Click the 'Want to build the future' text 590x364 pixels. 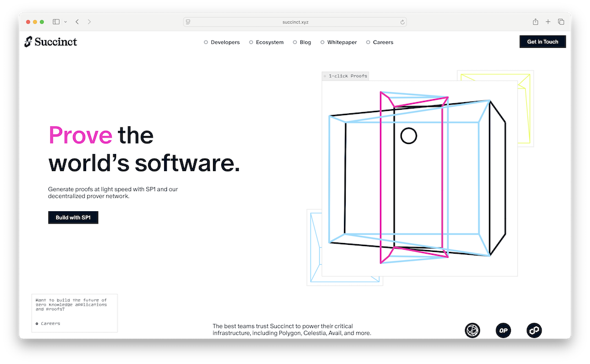71,304
